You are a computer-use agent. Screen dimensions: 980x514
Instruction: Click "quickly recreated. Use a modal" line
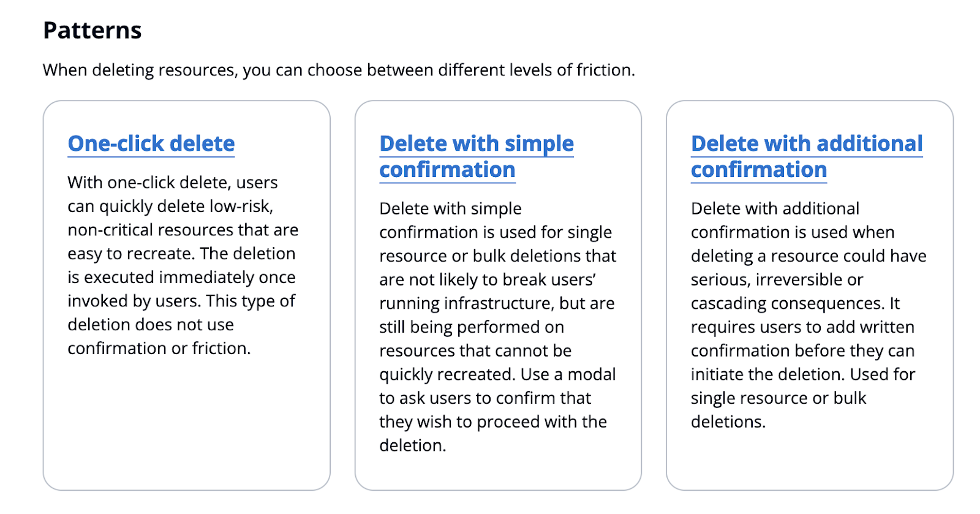pyautogui.click(x=497, y=374)
